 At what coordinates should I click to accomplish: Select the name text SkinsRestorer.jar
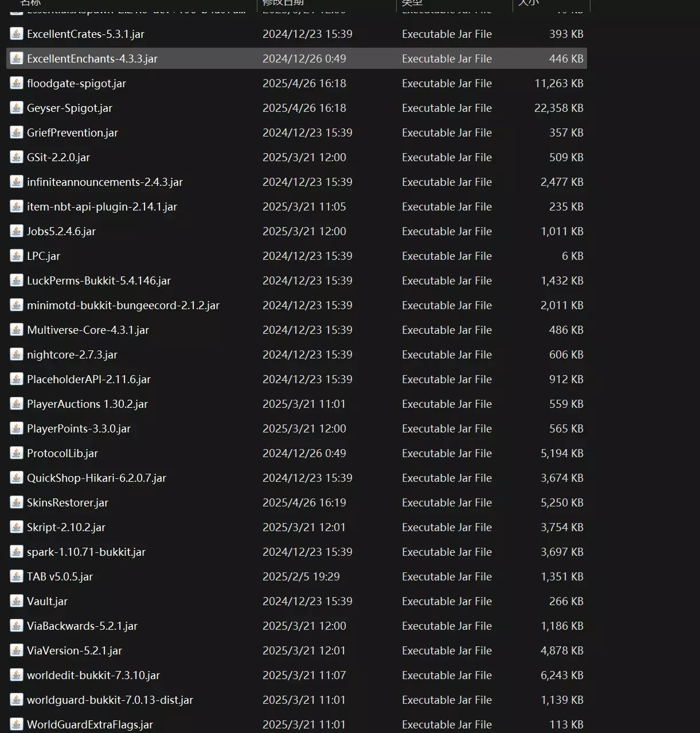(x=68, y=502)
